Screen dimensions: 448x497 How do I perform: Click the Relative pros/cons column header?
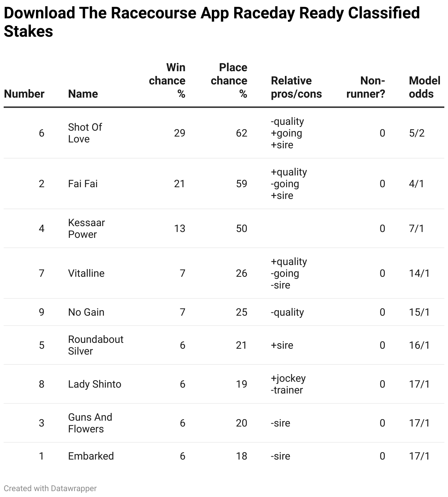click(296, 87)
